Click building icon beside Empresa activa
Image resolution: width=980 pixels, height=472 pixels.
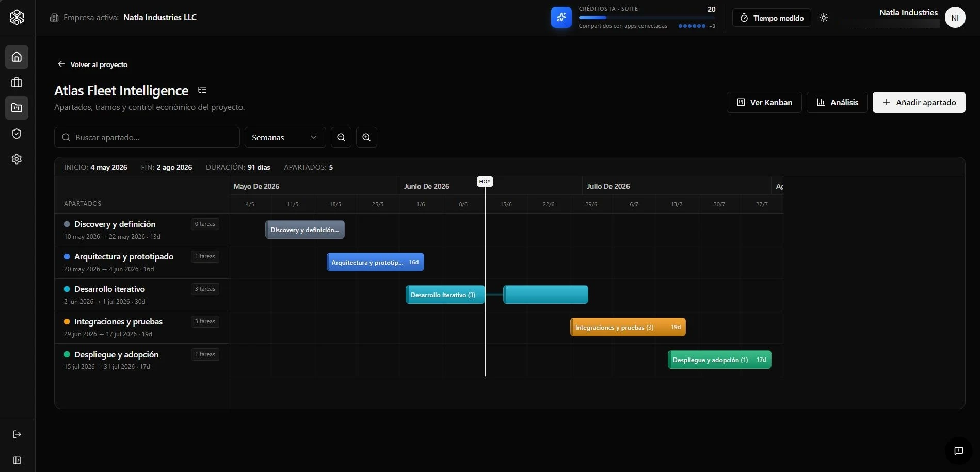[54, 18]
